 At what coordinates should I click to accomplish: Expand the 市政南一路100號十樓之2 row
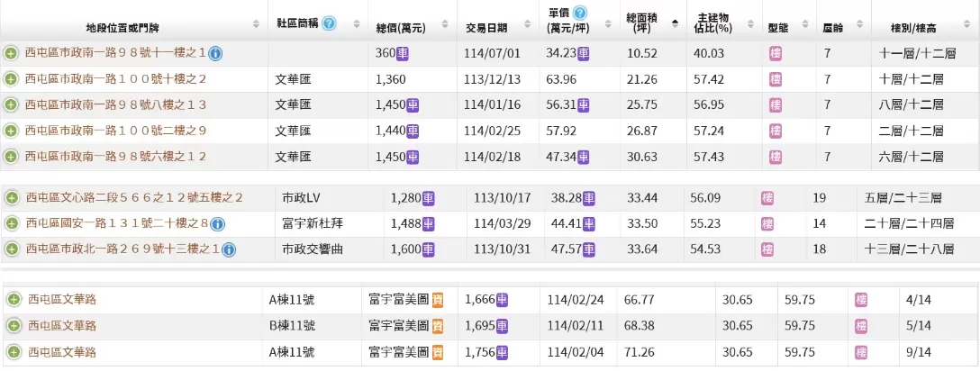click(11, 79)
